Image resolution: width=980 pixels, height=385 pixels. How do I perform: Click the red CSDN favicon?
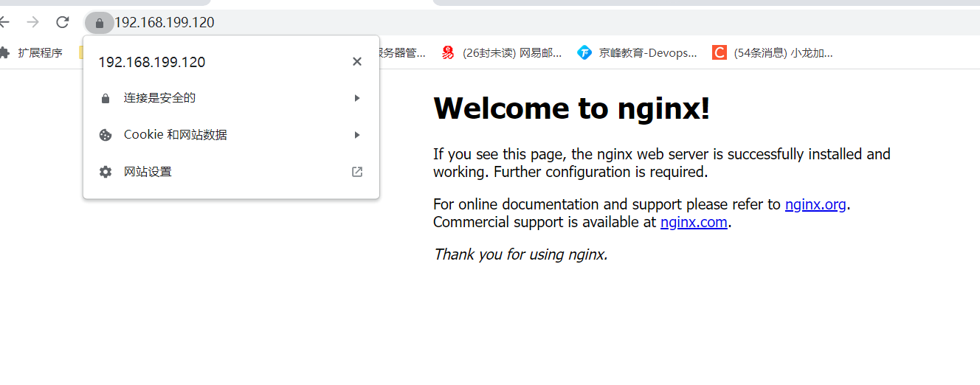click(720, 53)
